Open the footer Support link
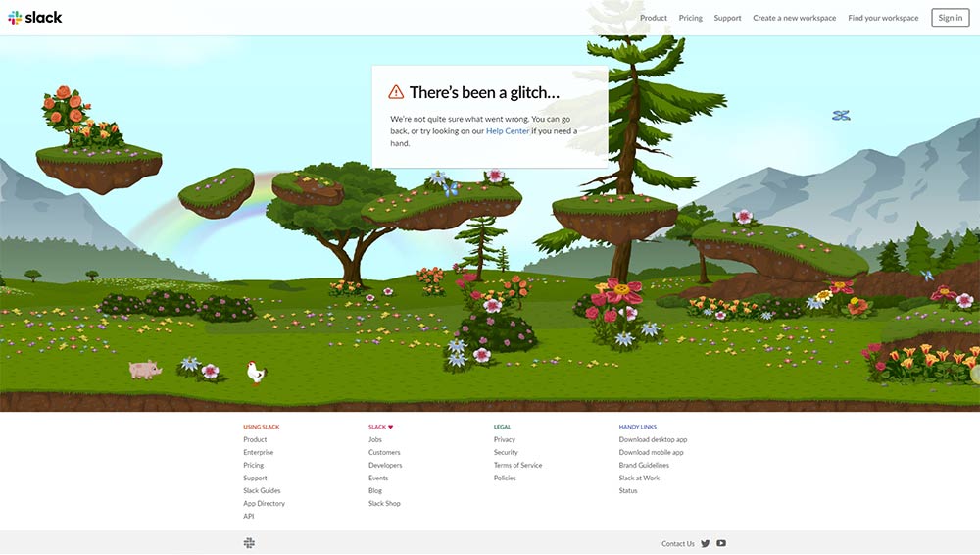Screen dimensions: 980x555 [x=255, y=479]
